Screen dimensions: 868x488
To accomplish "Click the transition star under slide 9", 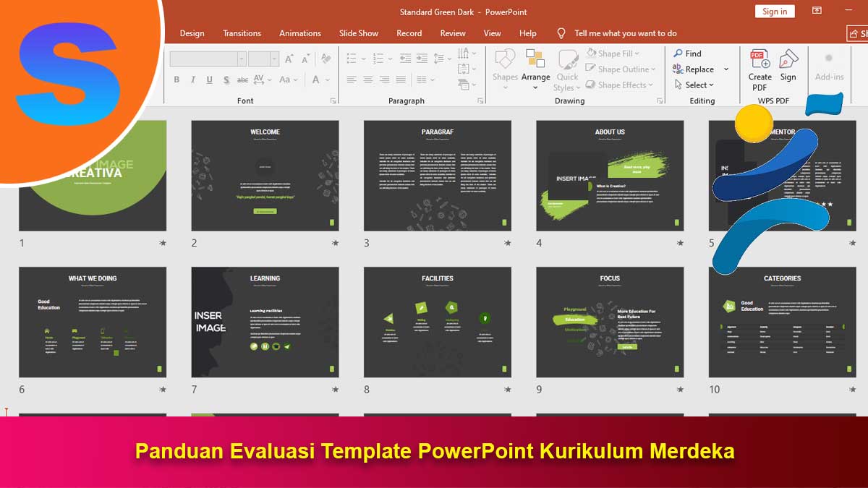I will click(679, 389).
